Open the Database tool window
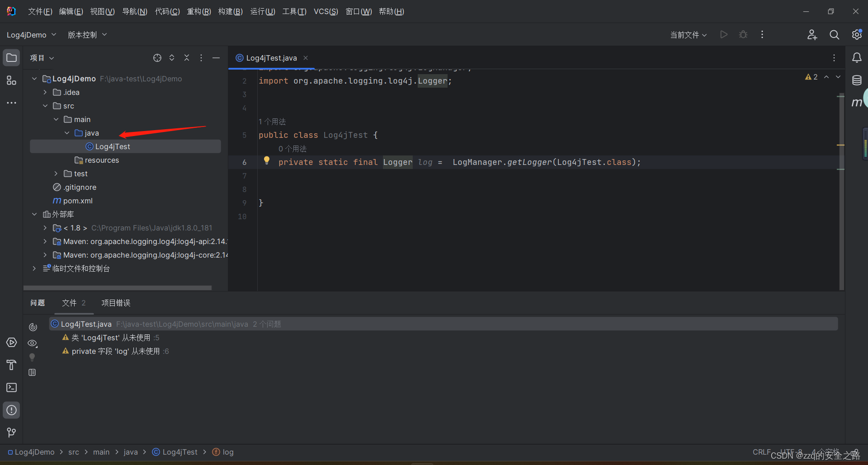 point(857,80)
